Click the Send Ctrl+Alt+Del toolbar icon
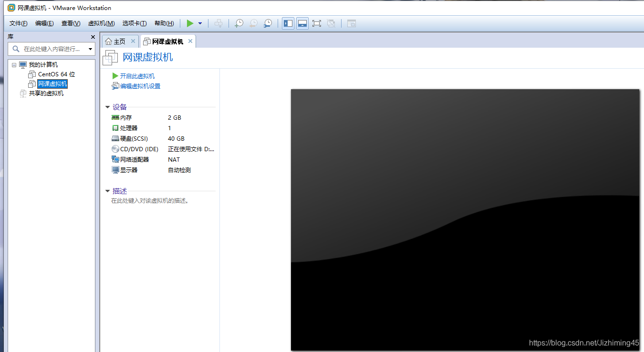 point(218,23)
